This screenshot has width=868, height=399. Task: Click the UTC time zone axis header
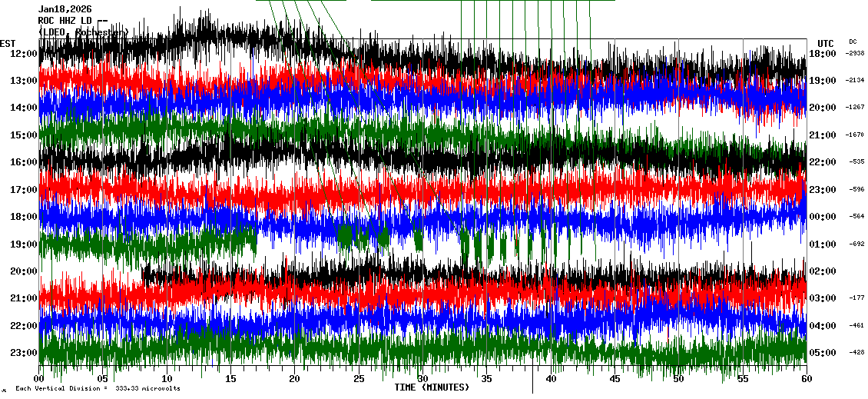click(826, 43)
